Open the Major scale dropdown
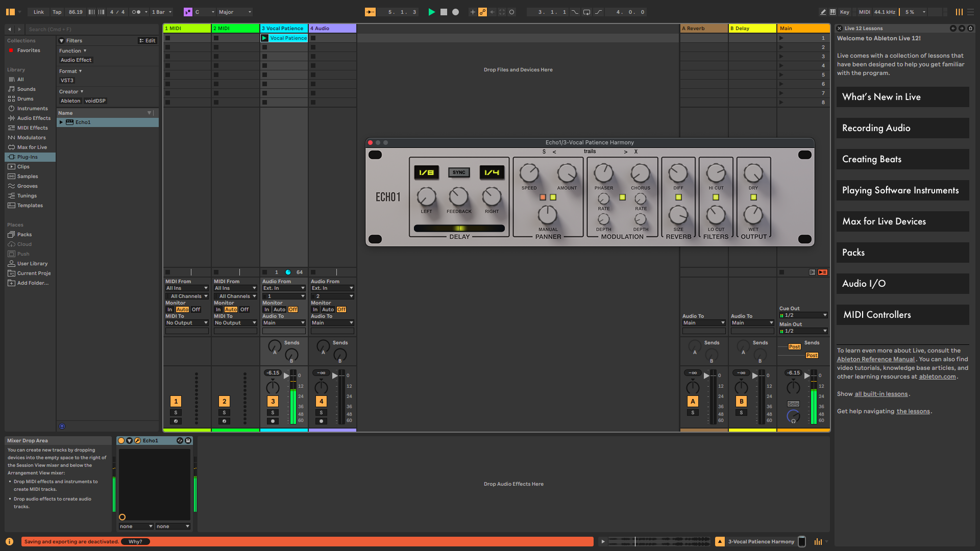 click(235, 12)
